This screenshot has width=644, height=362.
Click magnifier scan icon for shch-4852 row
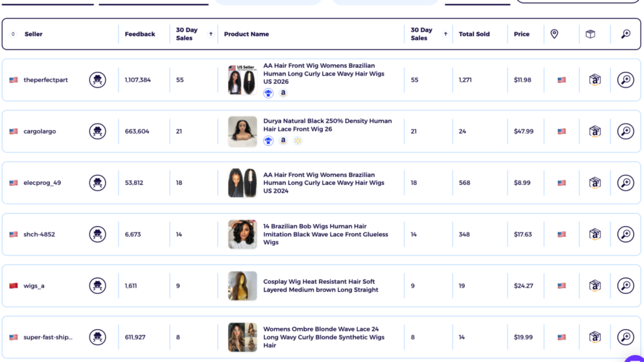626,234
